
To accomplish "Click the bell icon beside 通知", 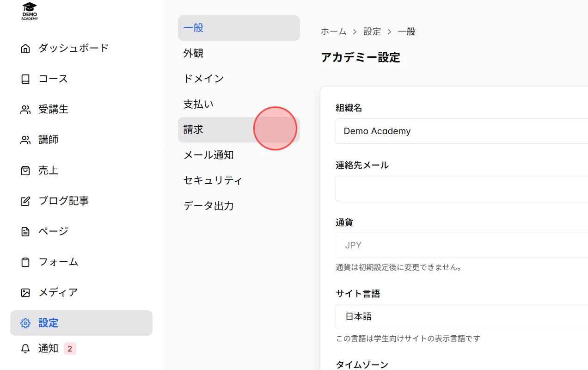I will pos(25,349).
